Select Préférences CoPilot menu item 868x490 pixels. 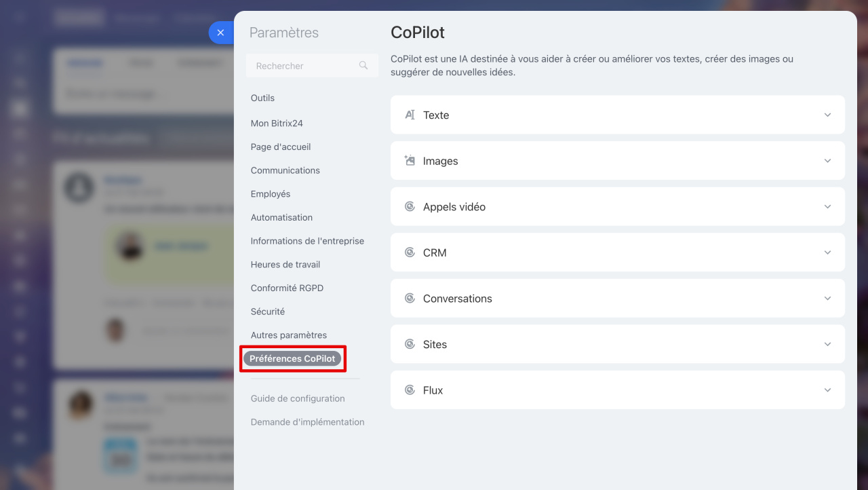click(x=292, y=358)
